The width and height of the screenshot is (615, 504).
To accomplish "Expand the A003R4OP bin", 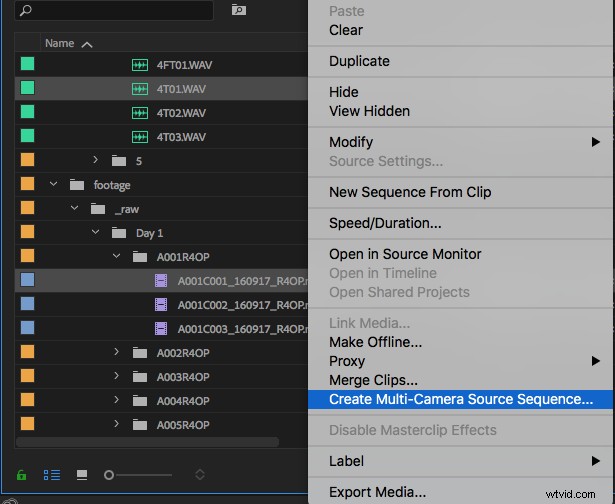I will click(116, 376).
